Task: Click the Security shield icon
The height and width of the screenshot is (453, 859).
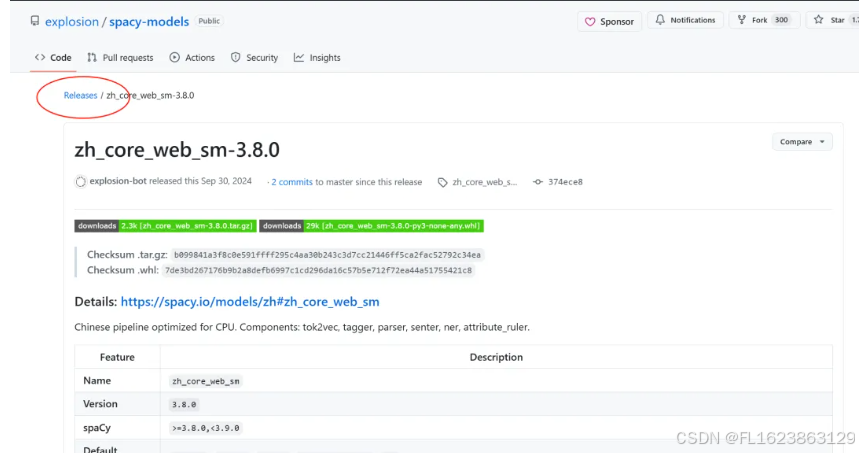Action: coord(236,57)
